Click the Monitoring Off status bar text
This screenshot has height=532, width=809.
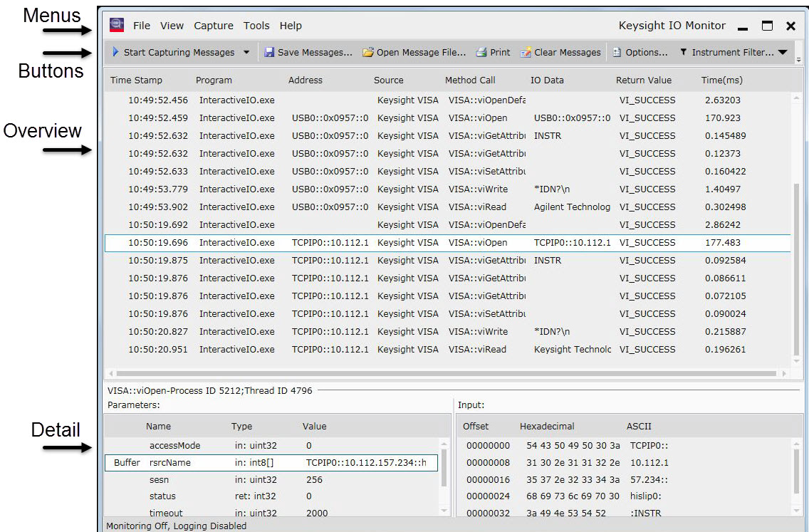[x=177, y=526]
